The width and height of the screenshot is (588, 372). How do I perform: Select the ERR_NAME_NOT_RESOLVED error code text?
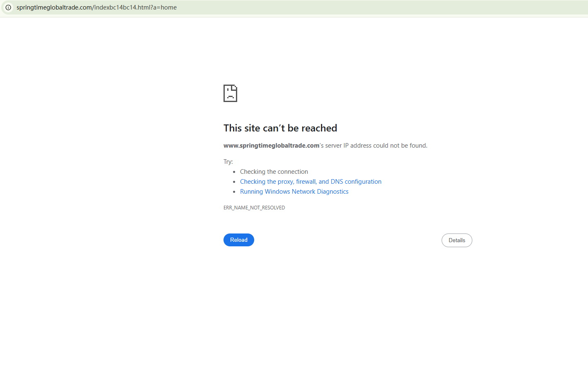(x=254, y=208)
